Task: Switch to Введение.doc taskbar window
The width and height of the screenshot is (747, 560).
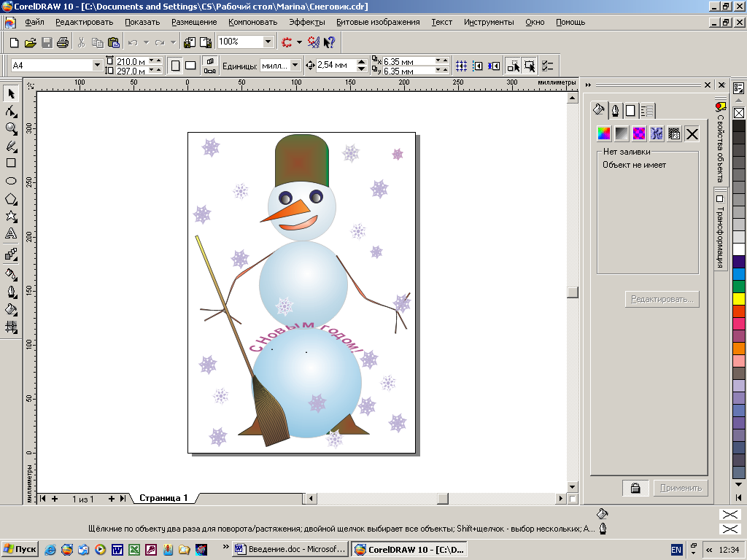Action: (290, 549)
